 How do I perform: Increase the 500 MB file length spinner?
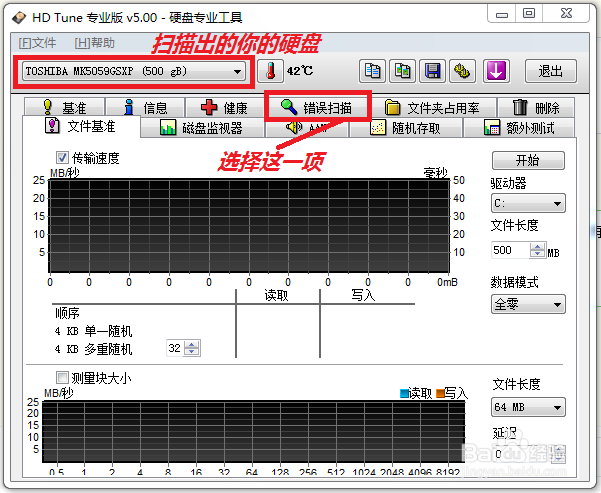[537, 246]
